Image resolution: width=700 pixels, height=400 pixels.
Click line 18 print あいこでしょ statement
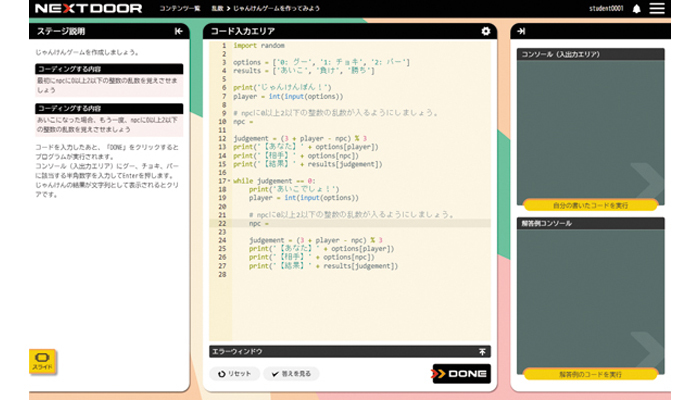(294, 189)
